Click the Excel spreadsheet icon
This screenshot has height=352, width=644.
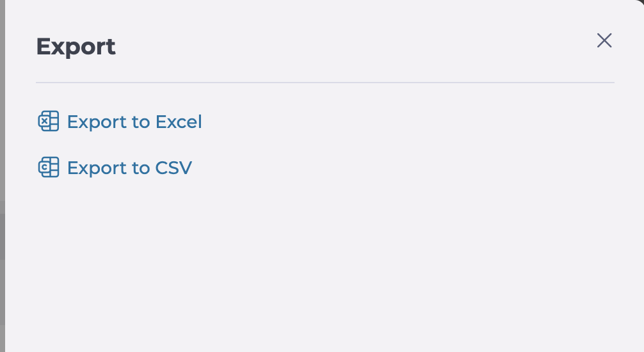(x=49, y=121)
